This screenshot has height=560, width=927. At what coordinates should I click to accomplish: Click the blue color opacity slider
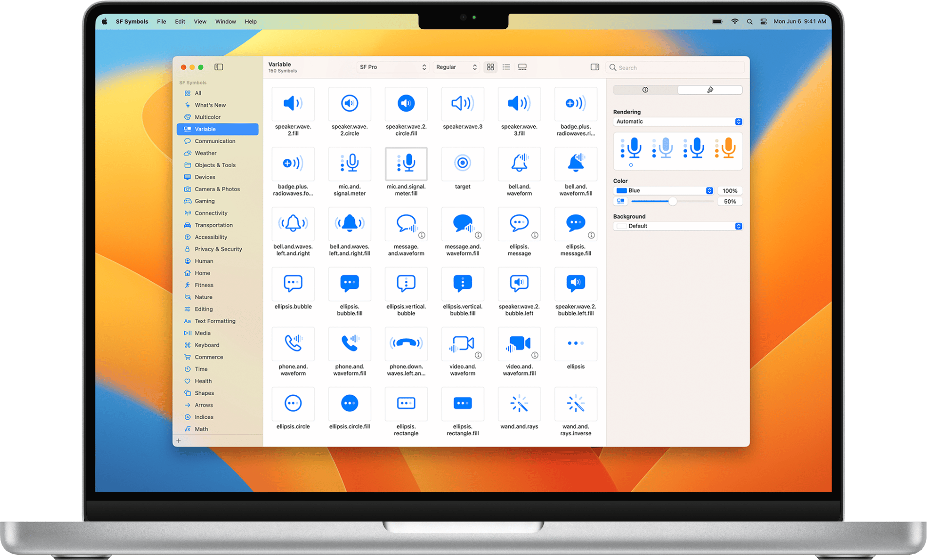click(x=673, y=201)
